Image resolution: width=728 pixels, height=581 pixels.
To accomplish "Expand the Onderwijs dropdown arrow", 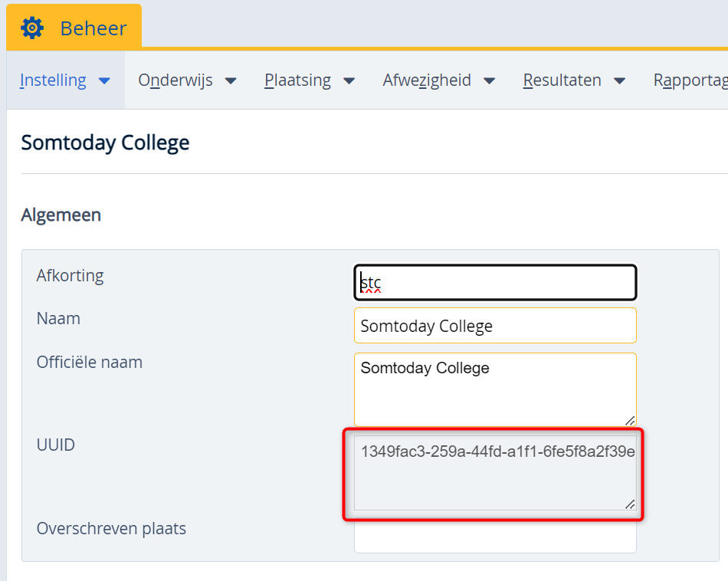I will click(x=231, y=81).
